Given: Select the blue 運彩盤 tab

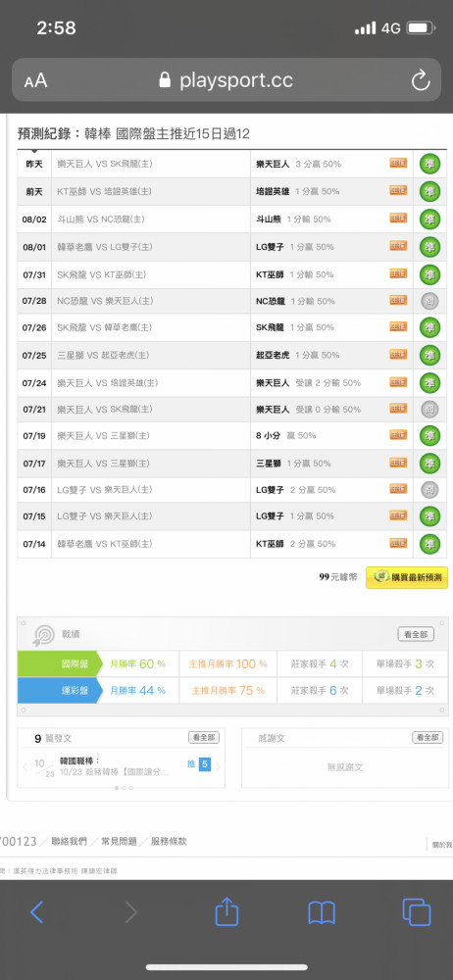Looking at the screenshot, I should [60, 690].
